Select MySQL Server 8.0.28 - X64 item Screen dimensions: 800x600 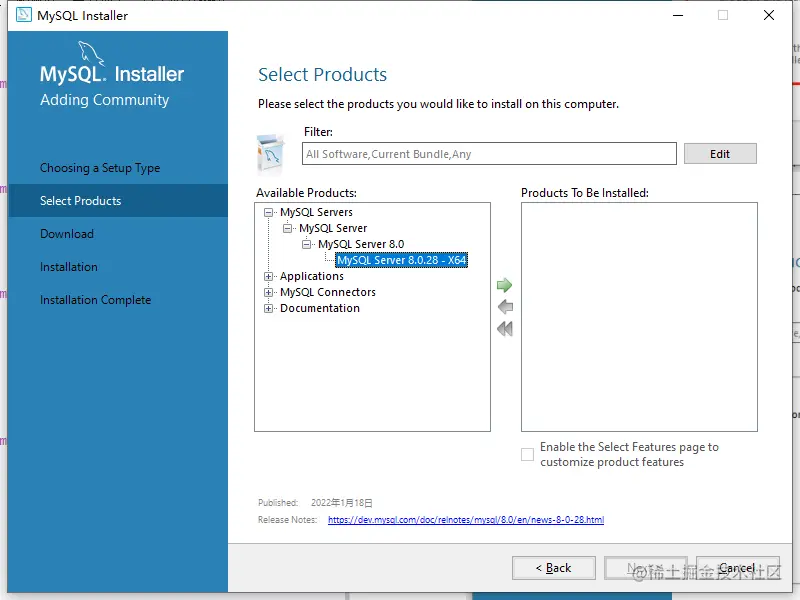pos(402,260)
